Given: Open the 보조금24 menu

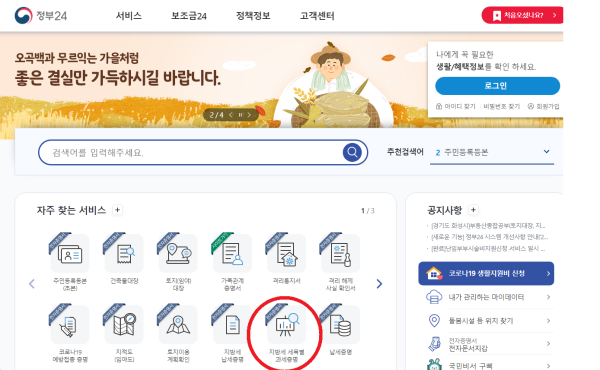Looking at the screenshot, I should coord(189,16).
